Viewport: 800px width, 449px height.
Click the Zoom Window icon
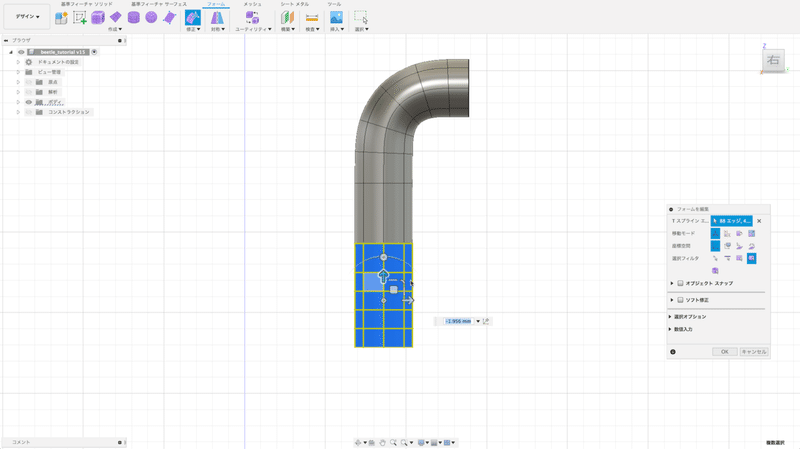point(404,443)
